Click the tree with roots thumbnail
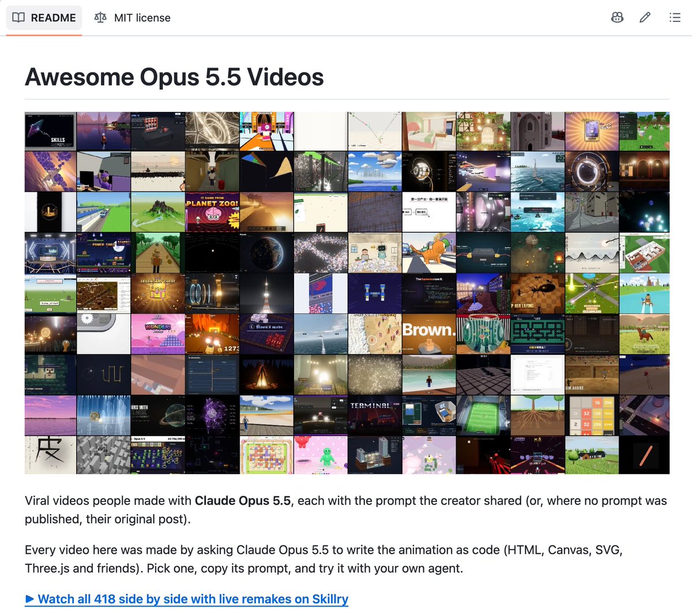 [537, 415]
